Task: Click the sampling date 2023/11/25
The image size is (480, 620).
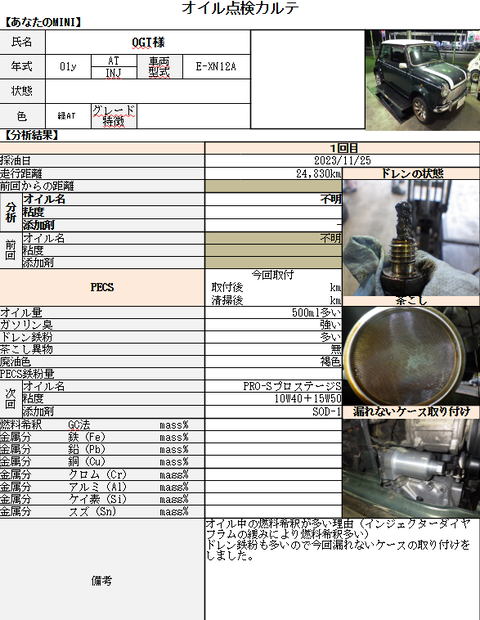Action: coord(342,161)
